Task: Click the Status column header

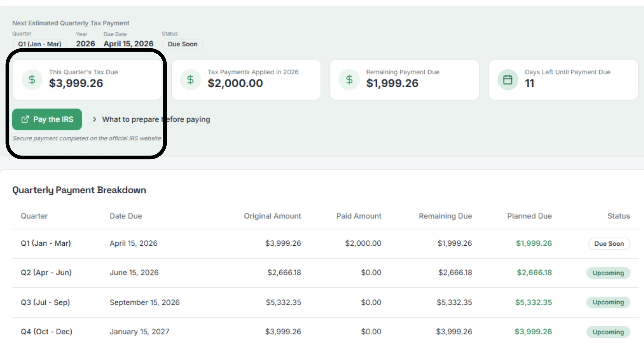Action: pyautogui.click(x=619, y=216)
